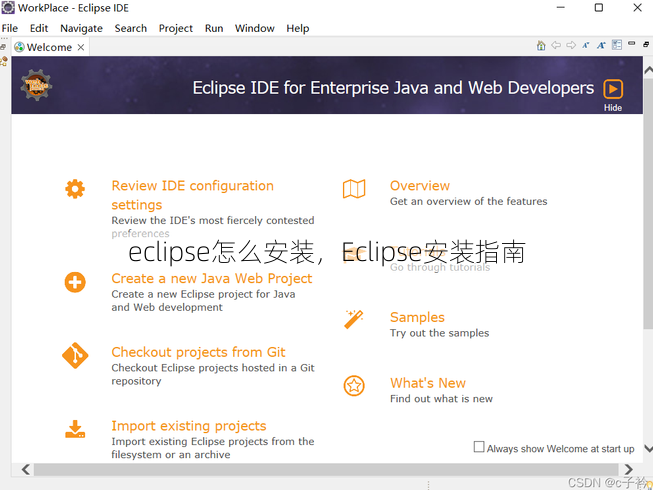
Task: Click 'Find out what is new' text
Action: tap(441, 399)
